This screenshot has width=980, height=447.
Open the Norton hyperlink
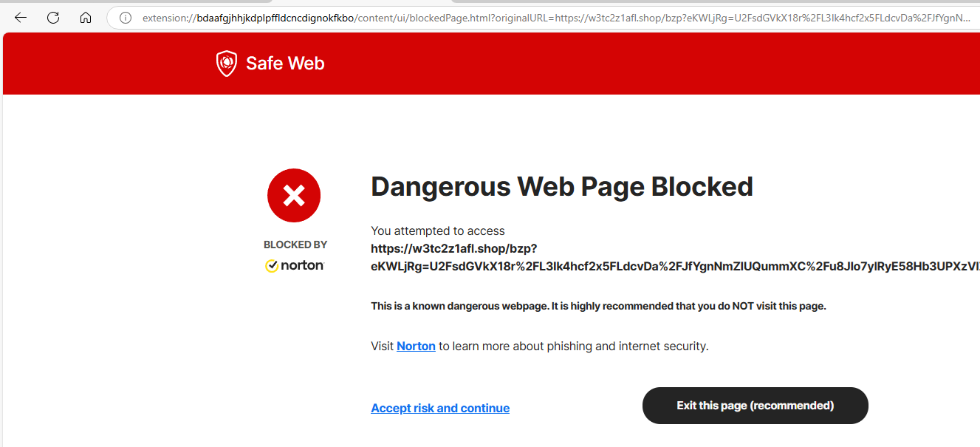click(x=416, y=346)
